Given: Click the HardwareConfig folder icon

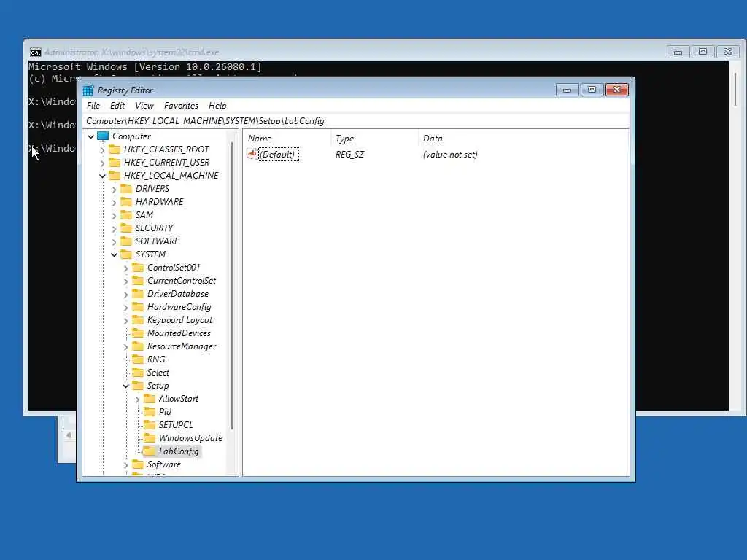Looking at the screenshot, I should click(138, 307).
